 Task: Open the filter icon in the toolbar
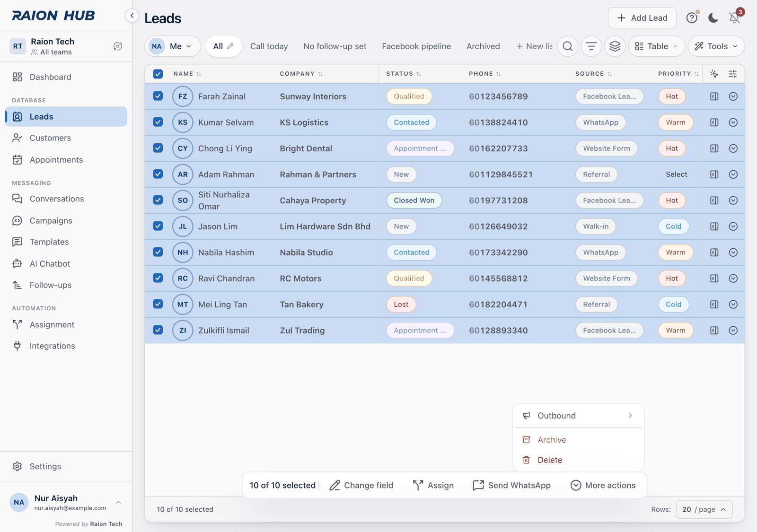click(x=591, y=46)
